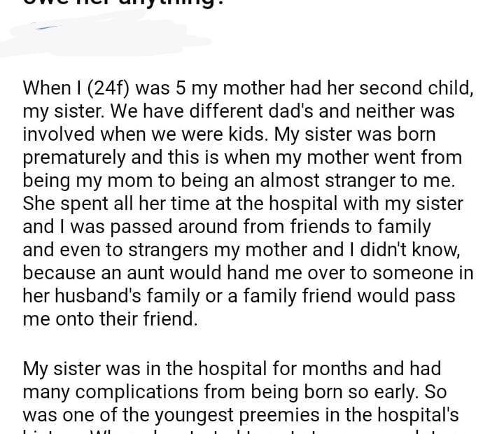Click the line starting "She spent all her time"

(x=243, y=203)
